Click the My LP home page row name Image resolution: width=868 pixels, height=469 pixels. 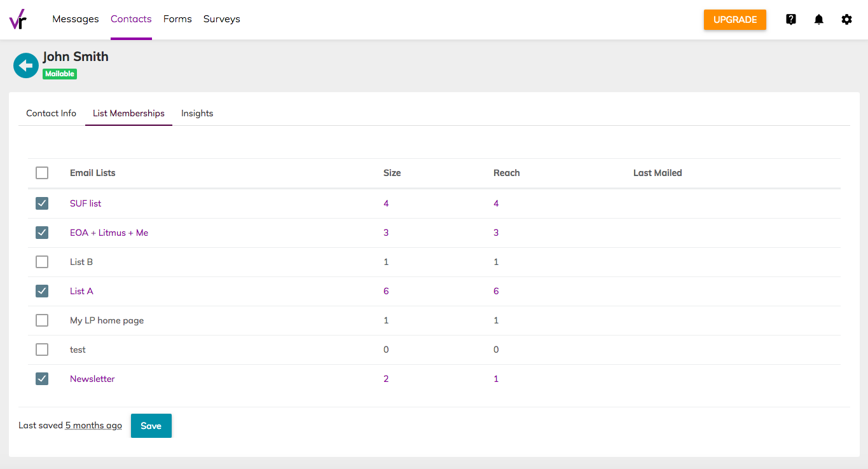coord(107,320)
